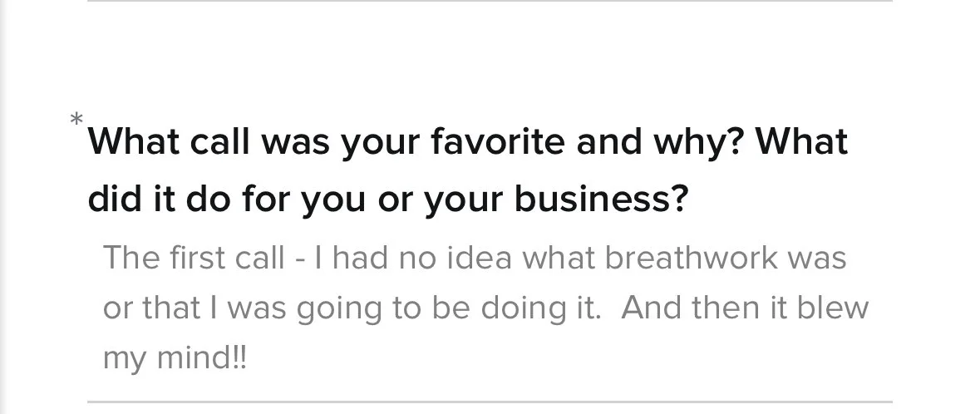Click the divider line beneath the answer
The image size is (980, 414).
click(490, 402)
